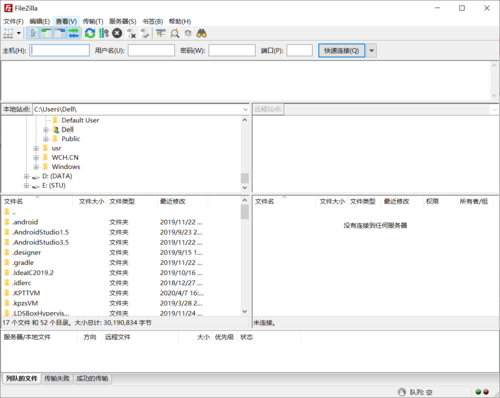
Task: Sort local files by 文件大小 column
Action: 90,201
